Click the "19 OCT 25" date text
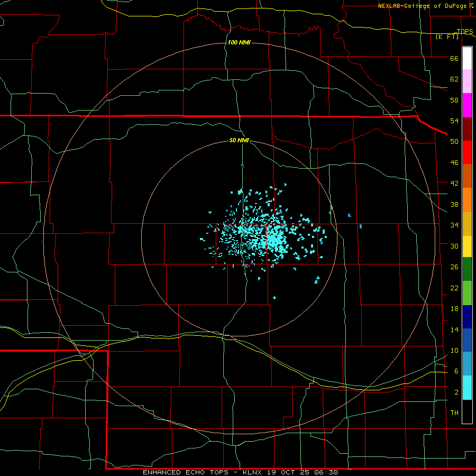 290,472
